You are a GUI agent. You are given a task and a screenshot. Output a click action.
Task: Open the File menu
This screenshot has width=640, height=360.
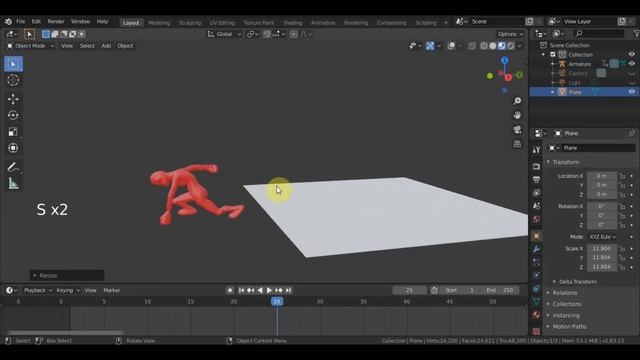click(20, 21)
